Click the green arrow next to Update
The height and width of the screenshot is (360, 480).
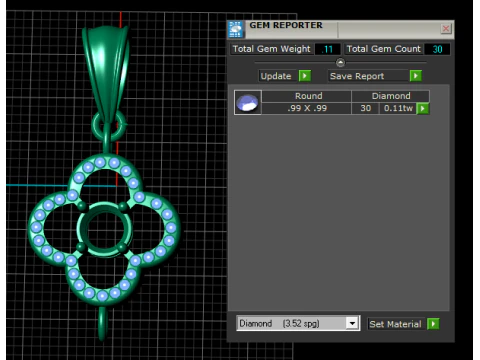coord(305,76)
